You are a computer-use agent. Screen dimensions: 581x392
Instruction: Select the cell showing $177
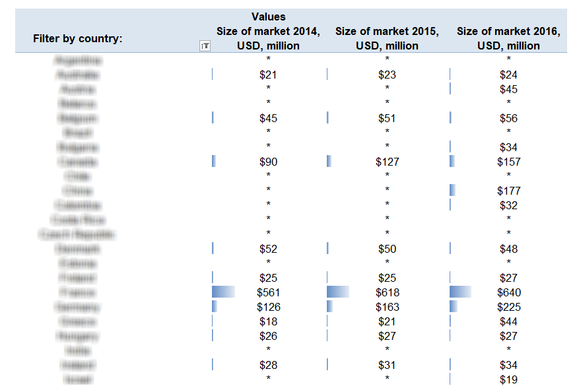(x=508, y=191)
